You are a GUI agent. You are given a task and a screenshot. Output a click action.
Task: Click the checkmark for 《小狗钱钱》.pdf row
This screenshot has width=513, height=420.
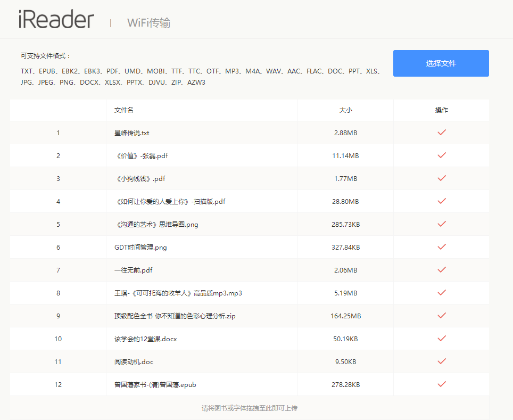[x=442, y=178]
